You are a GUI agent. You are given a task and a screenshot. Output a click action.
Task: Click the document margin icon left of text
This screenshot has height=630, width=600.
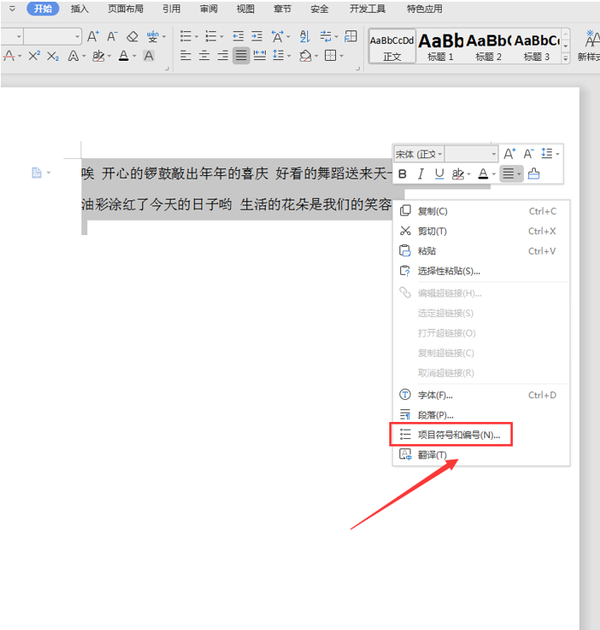coord(37,173)
